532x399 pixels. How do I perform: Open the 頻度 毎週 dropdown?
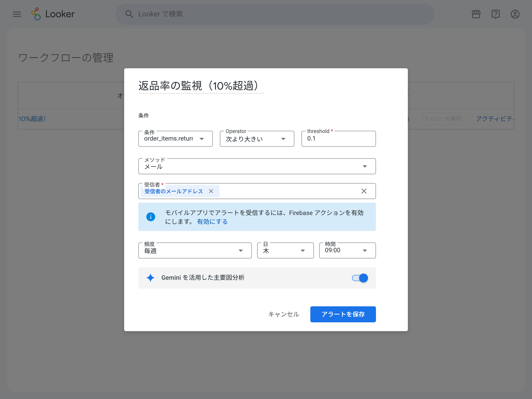[x=195, y=250]
